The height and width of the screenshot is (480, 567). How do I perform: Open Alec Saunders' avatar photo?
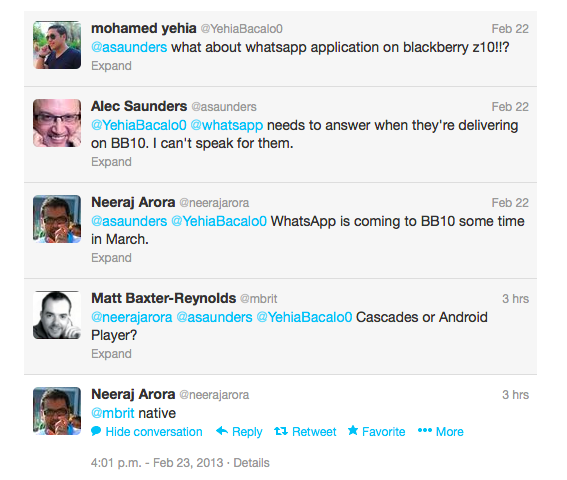57,123
